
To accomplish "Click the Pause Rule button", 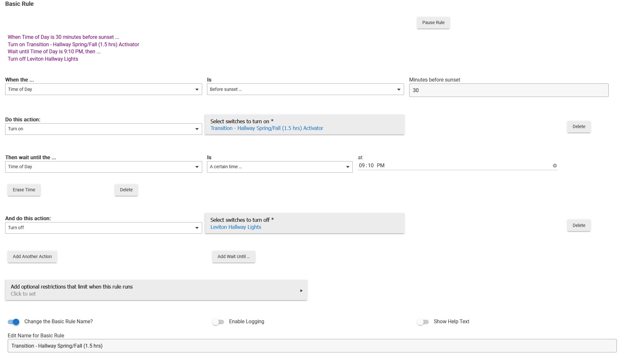I will pyautogui.click(x=433, y=23).
